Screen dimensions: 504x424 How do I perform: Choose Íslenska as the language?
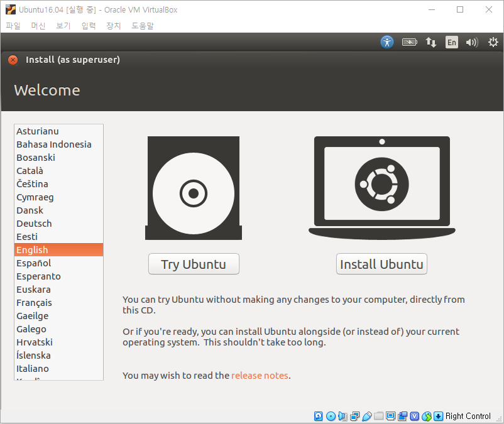(x=59, y=356)
